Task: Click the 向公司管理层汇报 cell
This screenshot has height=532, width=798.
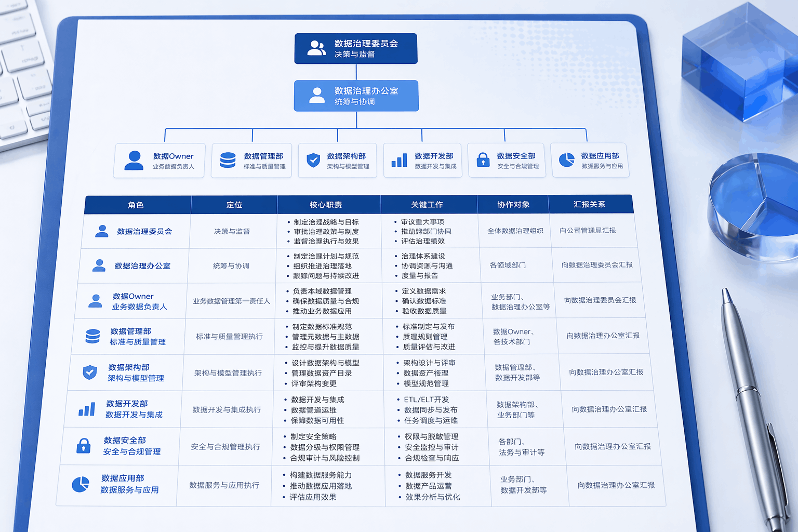Action: [x=587, y=230]
